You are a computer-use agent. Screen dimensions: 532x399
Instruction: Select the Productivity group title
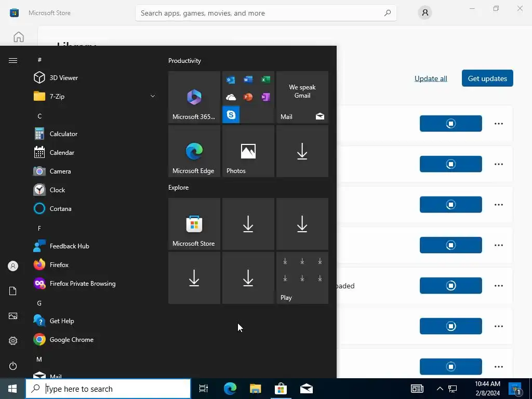point(184,61)
